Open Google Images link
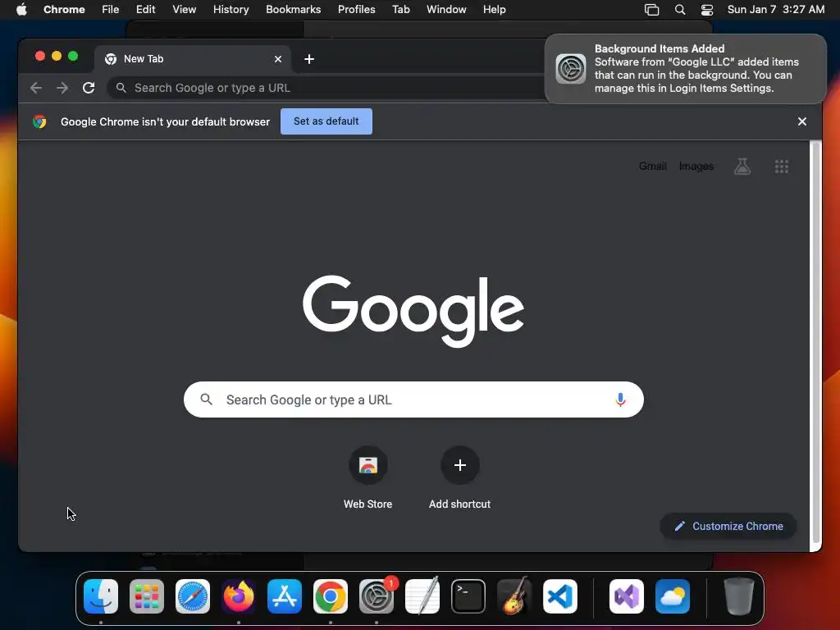Screen dimensions: 840x630 [696, 166]
